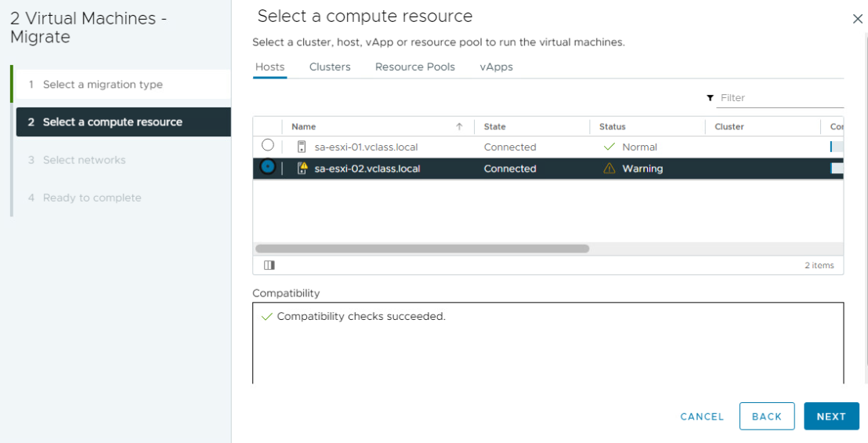
Task: Click the yellow Warning status triangle icon
Action: coord(609,169)
